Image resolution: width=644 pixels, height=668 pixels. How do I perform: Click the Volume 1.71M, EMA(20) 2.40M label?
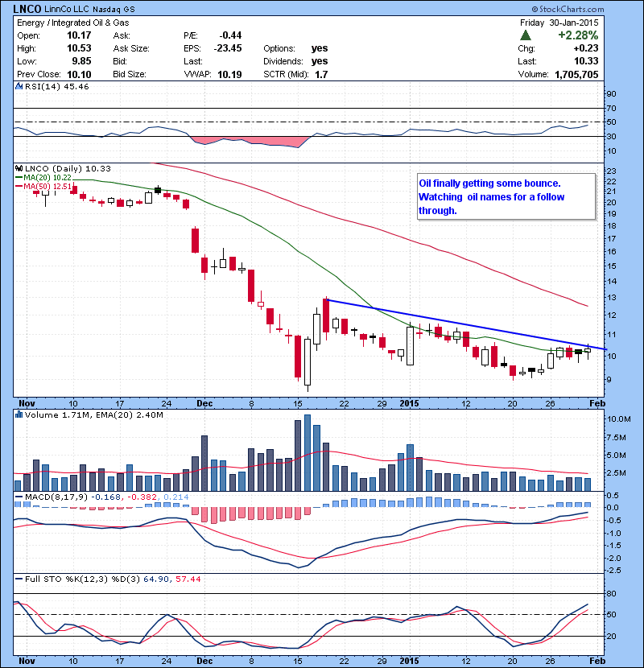click(x=93, y=414)
